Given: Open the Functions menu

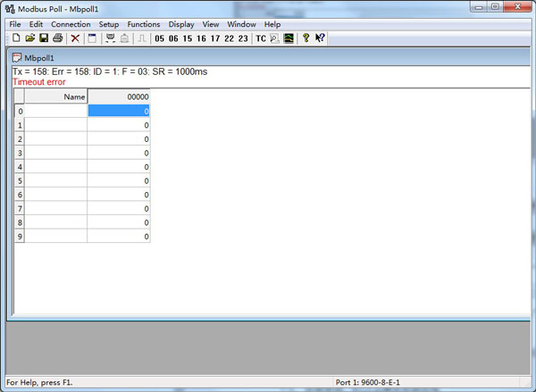Looking at the screenshot, I should tap(144, 24).
